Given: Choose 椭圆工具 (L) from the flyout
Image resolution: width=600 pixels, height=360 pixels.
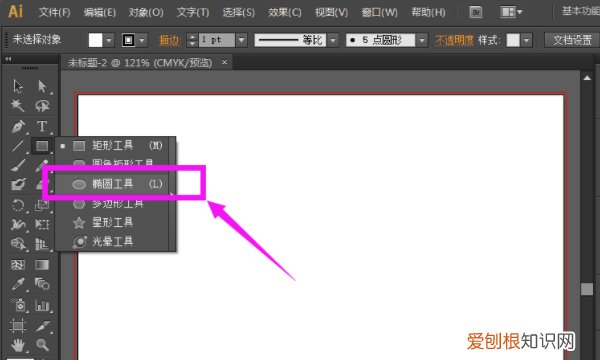Looking at the screenshot, I should pos(112,184).
